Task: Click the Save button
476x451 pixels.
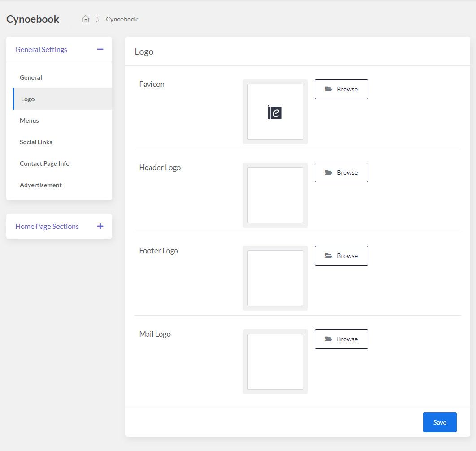Action: pos(440,422)
